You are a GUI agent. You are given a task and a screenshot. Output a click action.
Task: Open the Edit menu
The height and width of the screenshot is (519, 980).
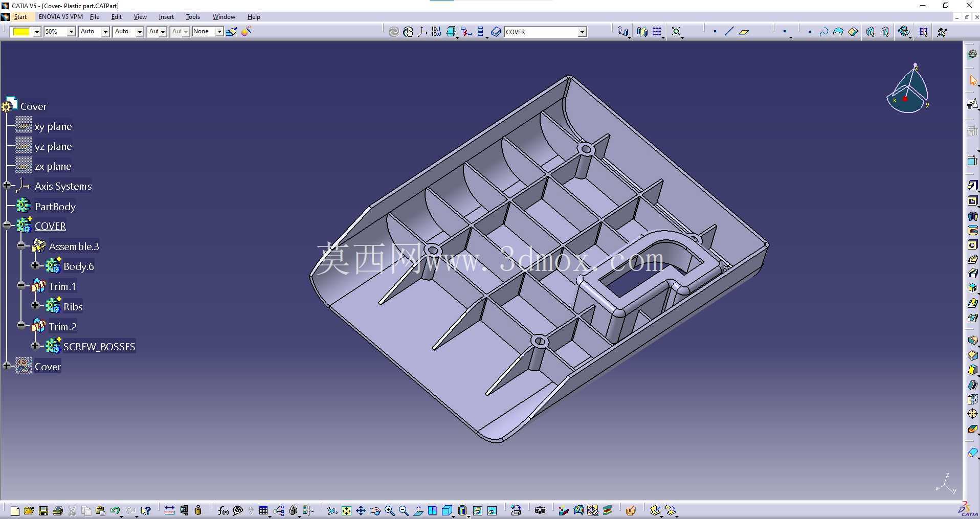coord(117,17)
